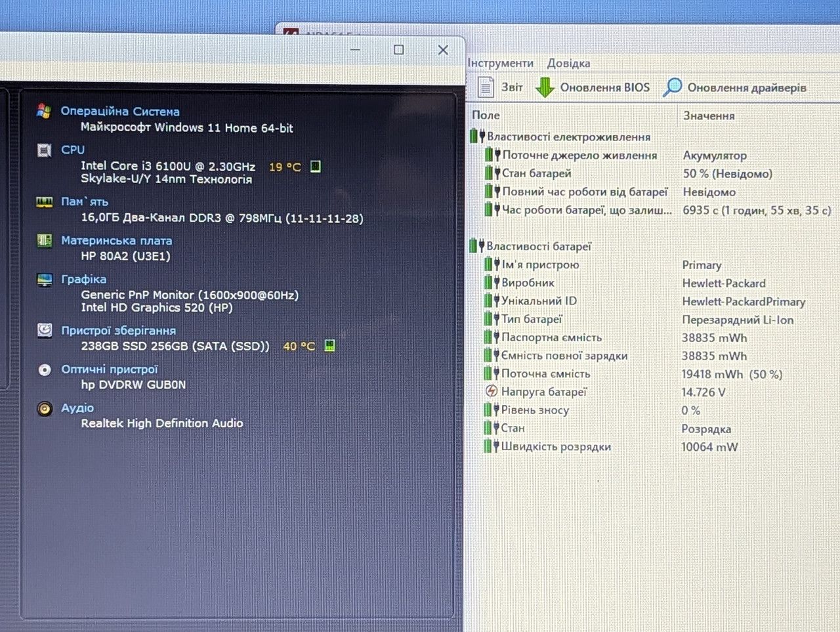This screenshot has width=840, height=632.
Task: Select the Властивості електроживлення group row
Action: (x=568, y=137)
